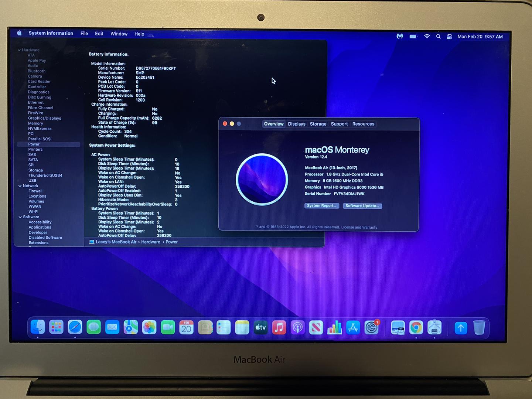Select Applications under Software
Image resolution: width=532 pixels, height=399 pixels.
(40, 227)
